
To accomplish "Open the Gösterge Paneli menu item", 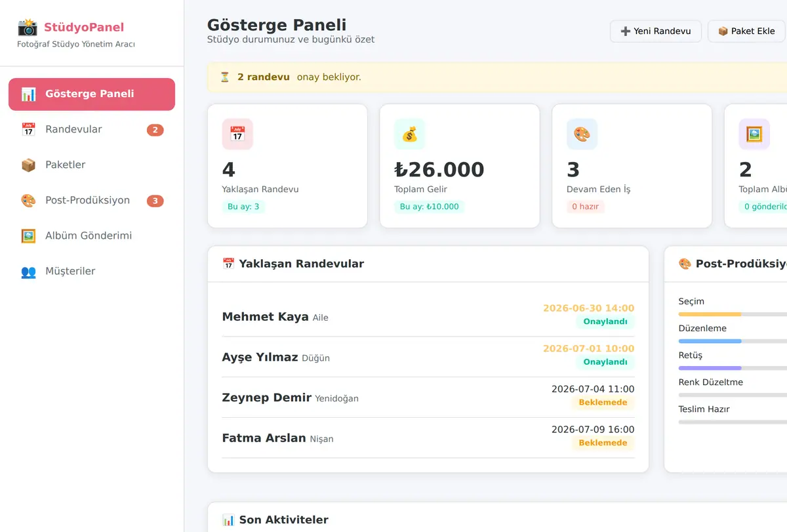I will pyautogui.click(x=92, y=94).
